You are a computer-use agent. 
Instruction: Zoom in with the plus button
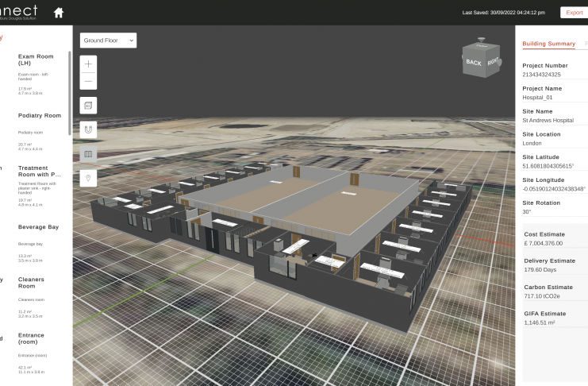(x=88, y=64)
